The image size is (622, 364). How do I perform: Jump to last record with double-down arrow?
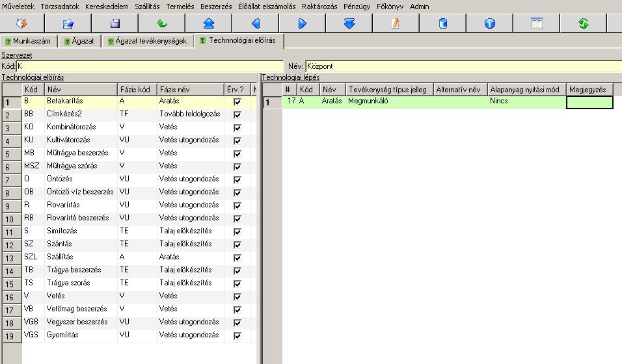click(x=349, y=24)
